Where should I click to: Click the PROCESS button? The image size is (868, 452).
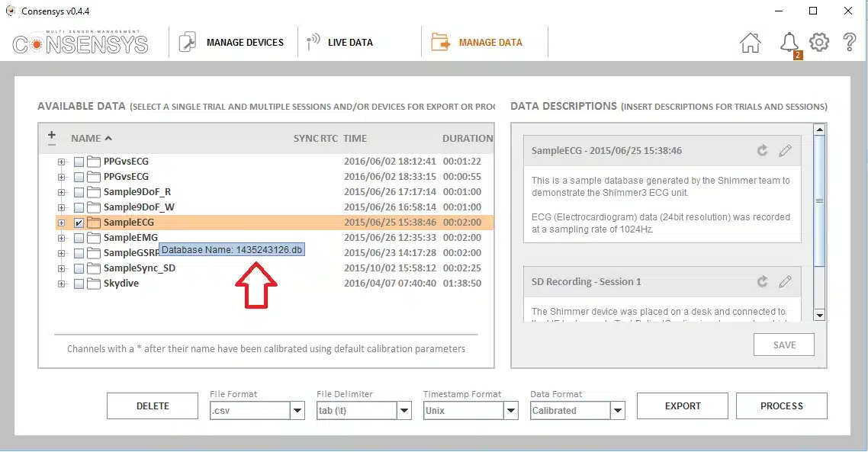tap(782, 406)
